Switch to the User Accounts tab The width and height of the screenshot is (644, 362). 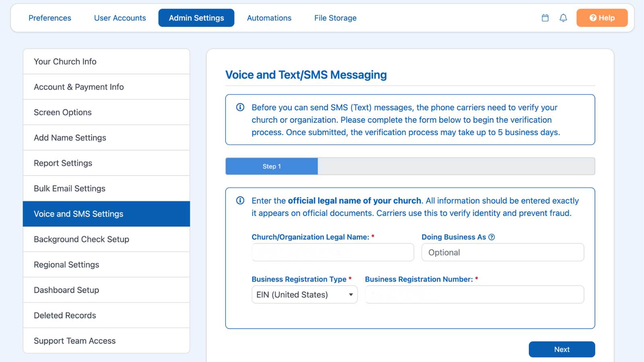pyautogui.click(x=120, y=18)
